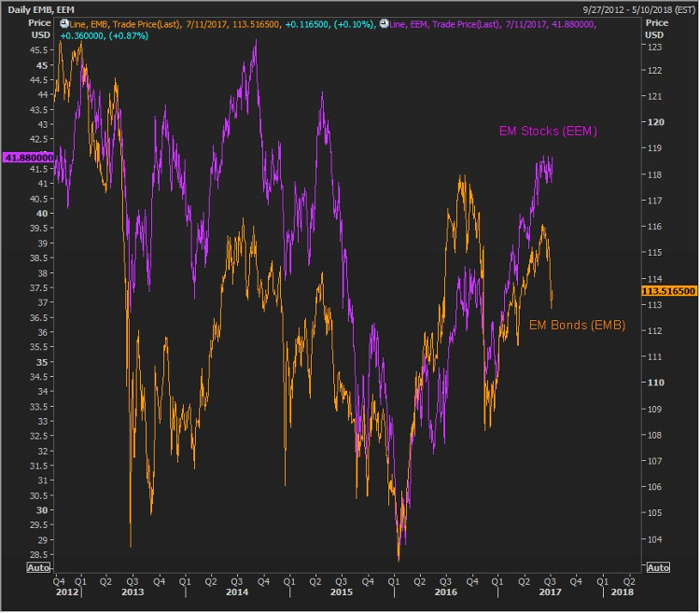Click the 2018 year label on time axis
This screenshot has height=613, width=700.
tap(623, 592)
